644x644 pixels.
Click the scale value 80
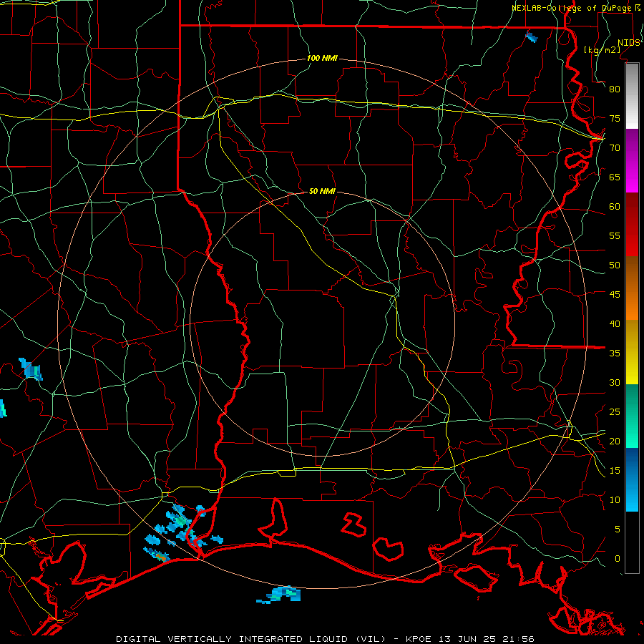pos(615,89)
